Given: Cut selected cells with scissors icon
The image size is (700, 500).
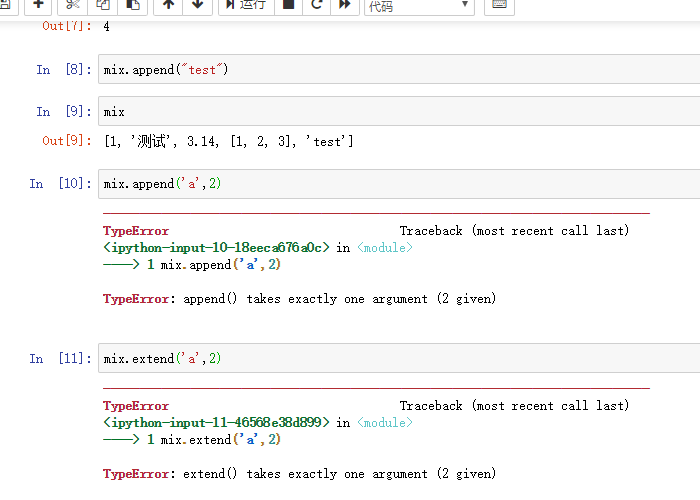Looking at the screenshot, I should tap(73, 5).
